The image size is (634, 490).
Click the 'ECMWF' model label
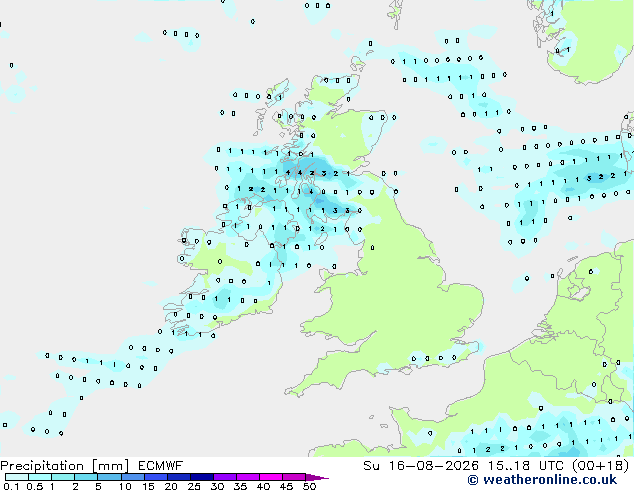pyautogui.click(x=161, y=466)
